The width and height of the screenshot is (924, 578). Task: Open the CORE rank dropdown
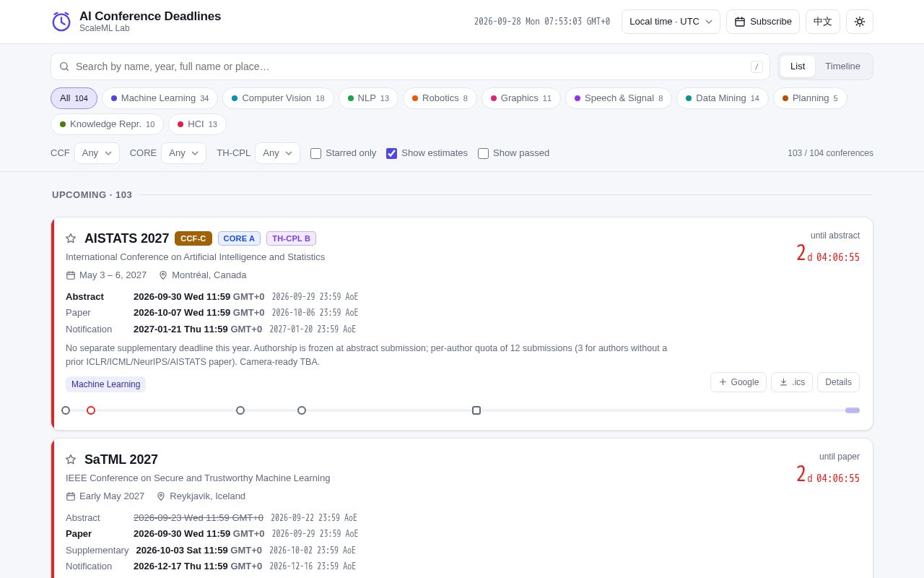pos(183,153)
